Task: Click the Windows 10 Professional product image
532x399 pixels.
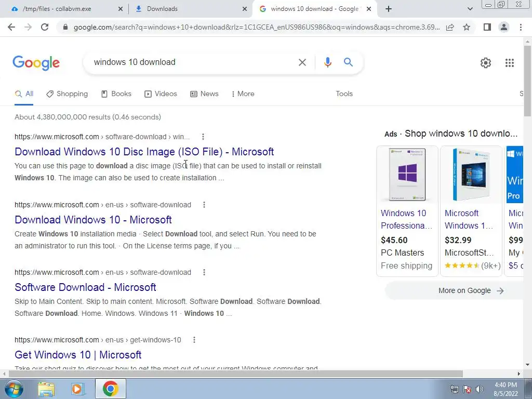Action: (407, 175)
